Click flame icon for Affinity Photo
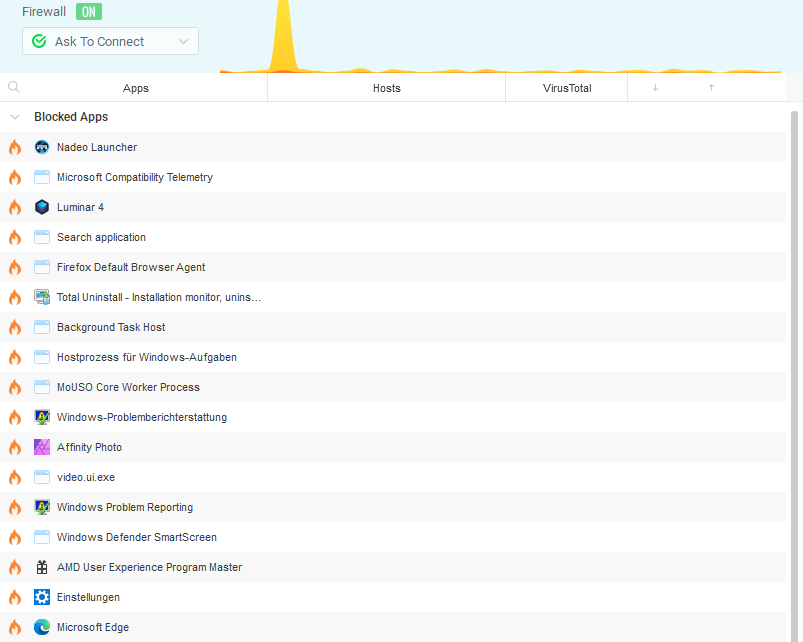 click(x=15, y=447)
